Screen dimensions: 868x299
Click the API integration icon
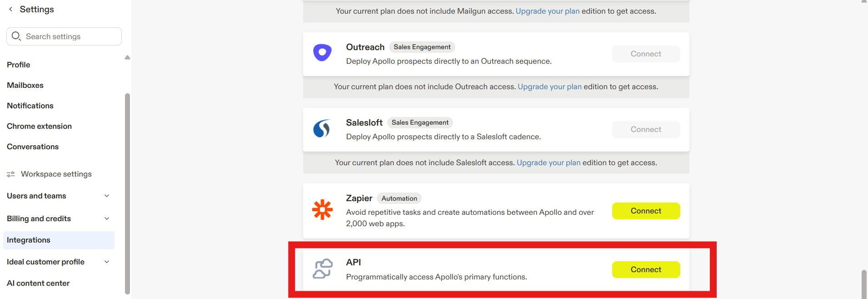pyautogui.click(x=322, y=269)
